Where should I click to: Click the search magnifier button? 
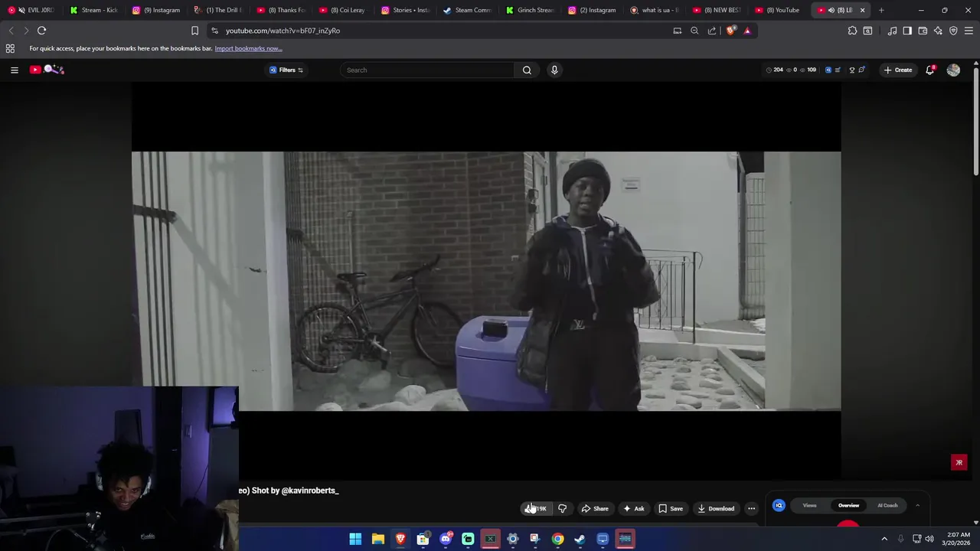point(527,70)
